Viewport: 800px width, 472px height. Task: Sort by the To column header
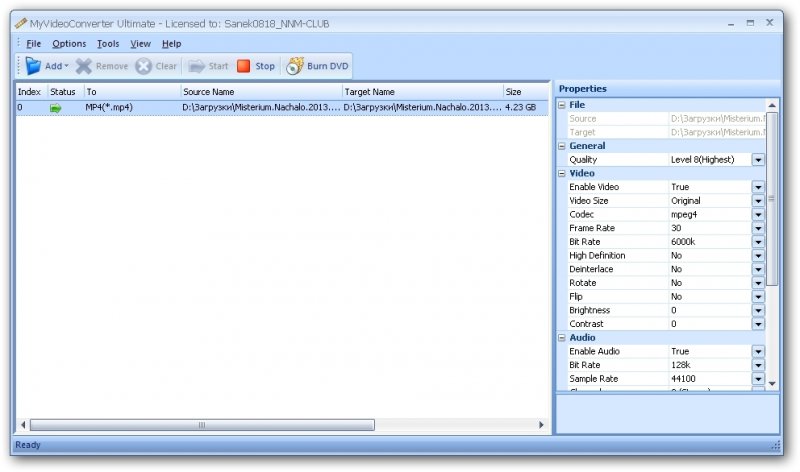coord(133,92)
